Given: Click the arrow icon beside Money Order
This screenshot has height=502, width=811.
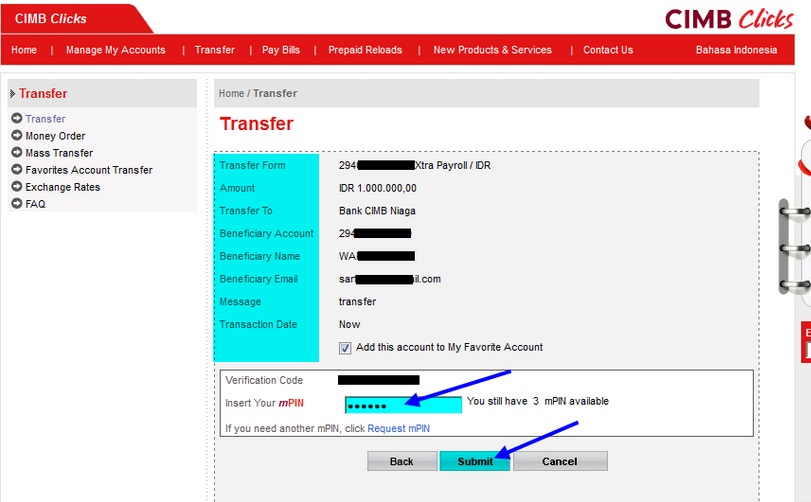Looking at the screenshot, I should coord(17,135).
